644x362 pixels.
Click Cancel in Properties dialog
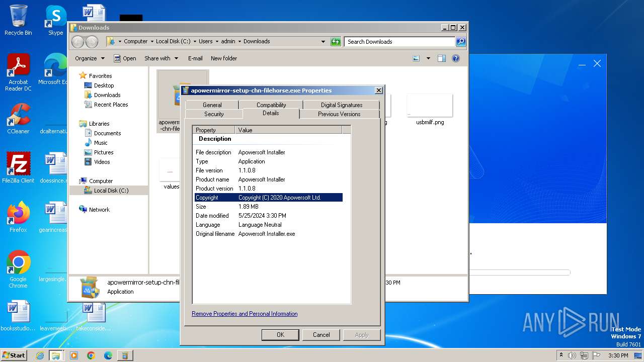(x=321, y=335)
